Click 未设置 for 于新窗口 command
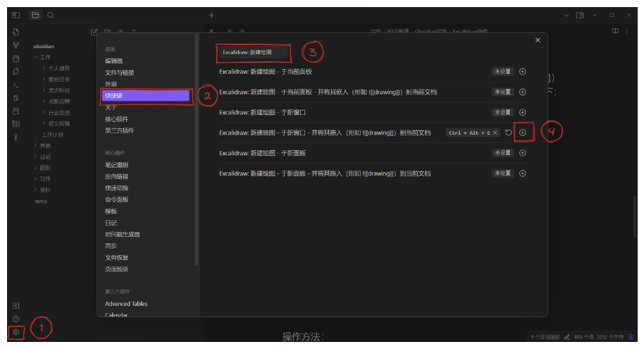This screenshot has height=349, width=644. point(502,112)
